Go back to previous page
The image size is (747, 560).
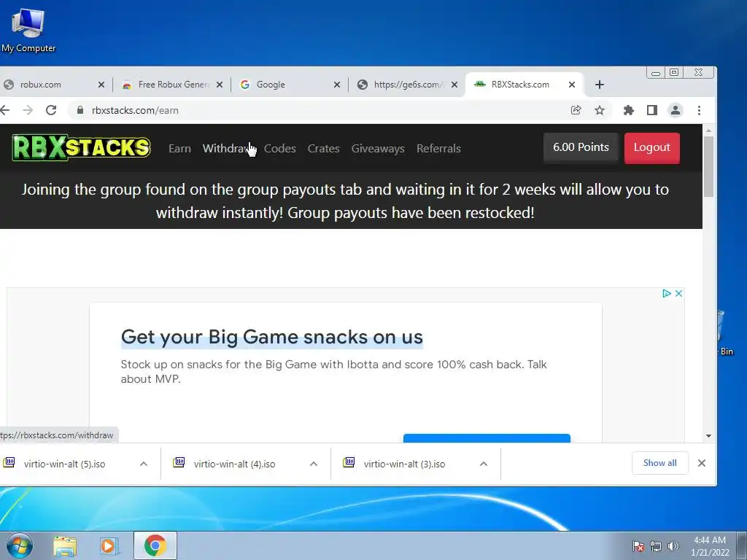click(5, 111)
